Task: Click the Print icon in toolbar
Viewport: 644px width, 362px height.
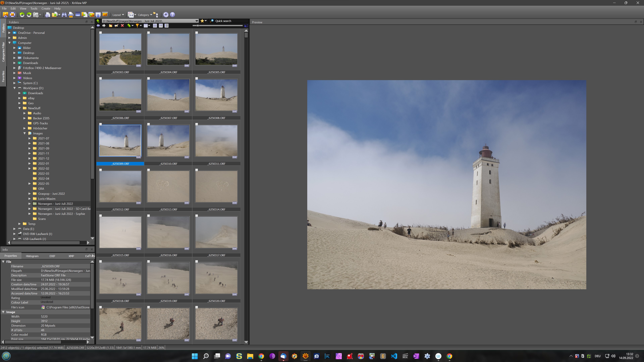Action: pos(71,15)
